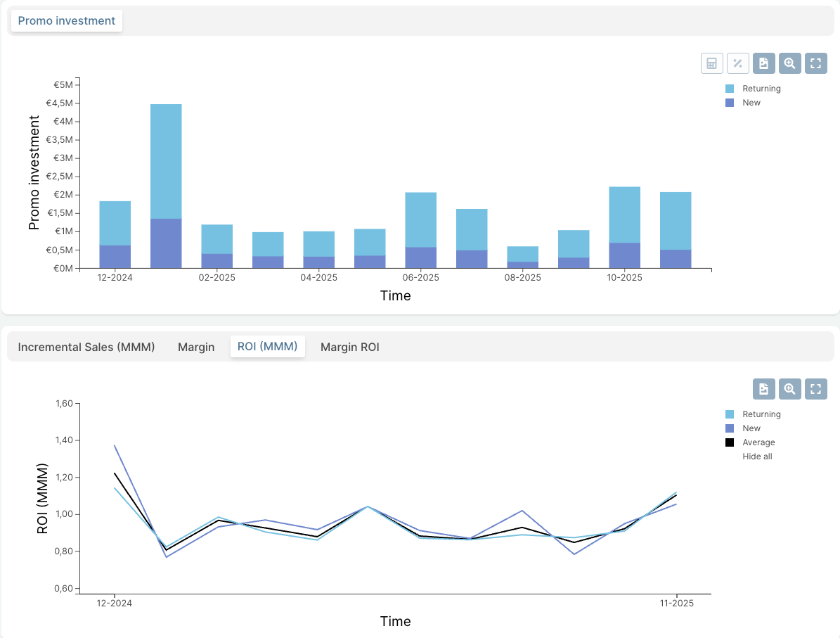Toggle Average line in ROI chart legend

click(758, 442)
